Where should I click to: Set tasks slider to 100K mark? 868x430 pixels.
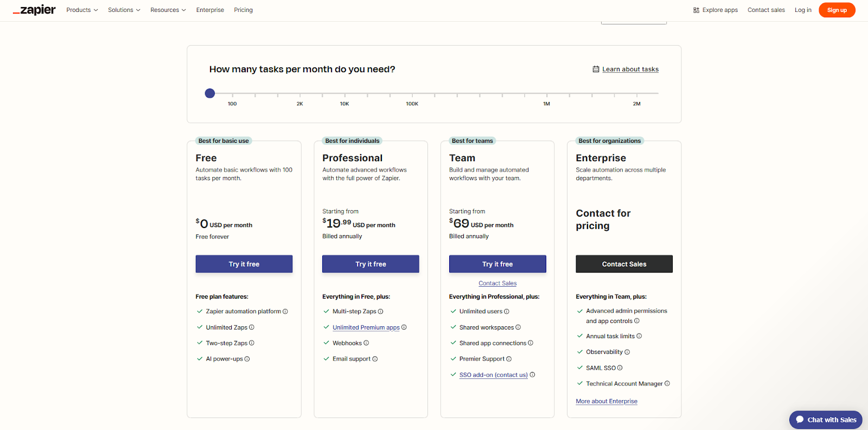412,94
